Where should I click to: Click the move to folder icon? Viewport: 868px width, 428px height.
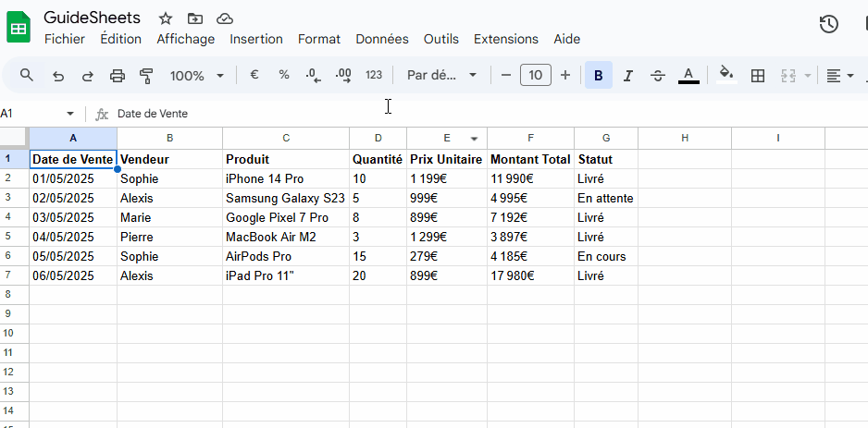click(195, 18)
